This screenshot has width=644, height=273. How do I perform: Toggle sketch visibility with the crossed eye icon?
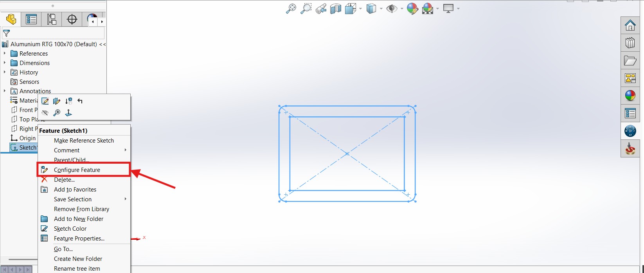pos(45,113)
